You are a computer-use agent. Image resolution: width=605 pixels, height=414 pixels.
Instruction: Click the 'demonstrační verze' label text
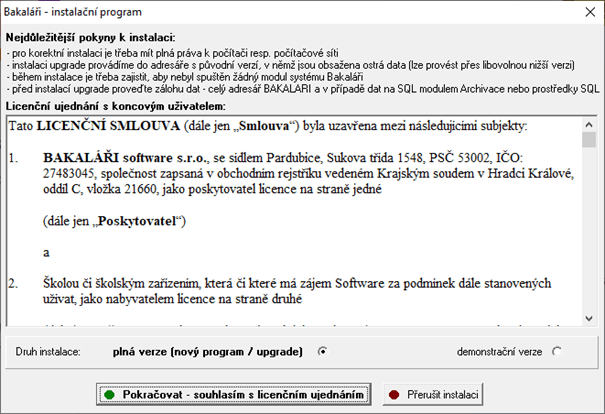(502, 352)
